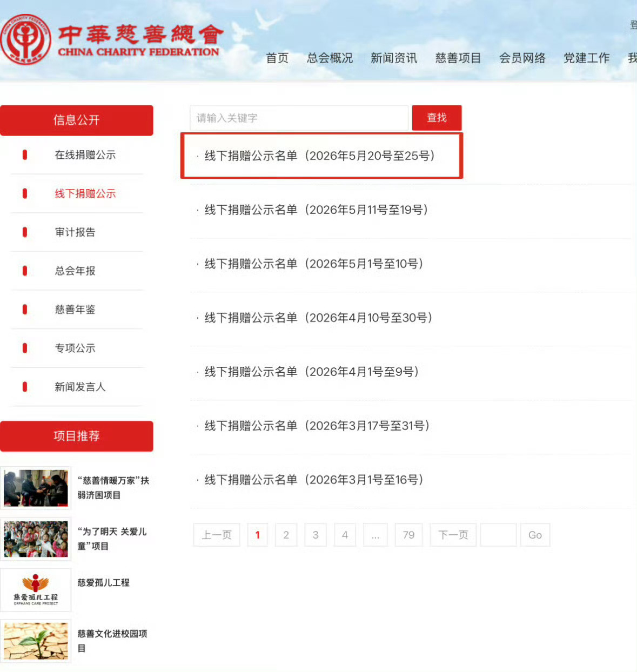
Task: Open the donation list for 2026年5月20号至25号
Action: point(320,156)
